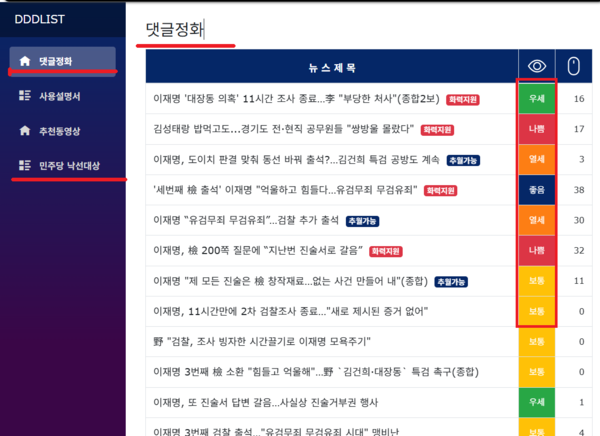Click count 11 on 檢 창작재료 row

point(579,281)
